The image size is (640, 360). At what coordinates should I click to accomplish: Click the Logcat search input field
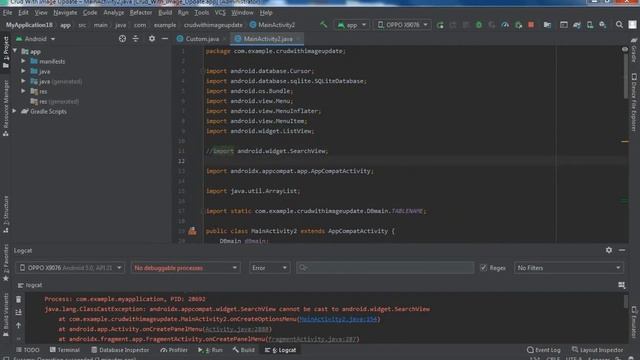point(385,268)
